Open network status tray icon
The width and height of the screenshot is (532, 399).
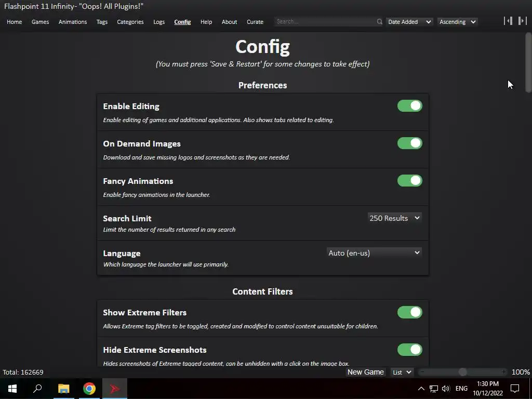tap(434, 389)
